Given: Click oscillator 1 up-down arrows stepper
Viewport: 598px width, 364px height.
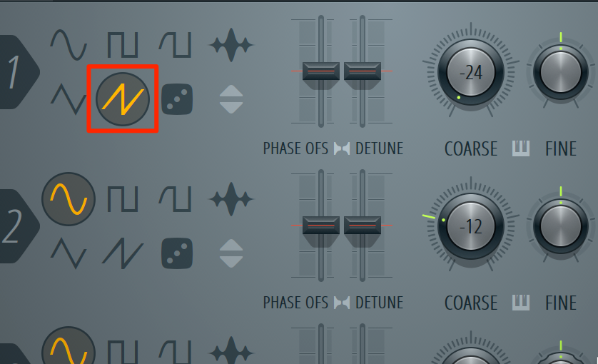Looking at the screenshot, I should coord(231,99).
